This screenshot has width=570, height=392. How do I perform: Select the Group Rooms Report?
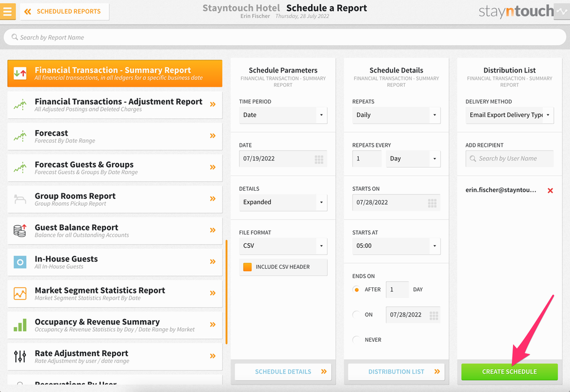coord(115,199)
